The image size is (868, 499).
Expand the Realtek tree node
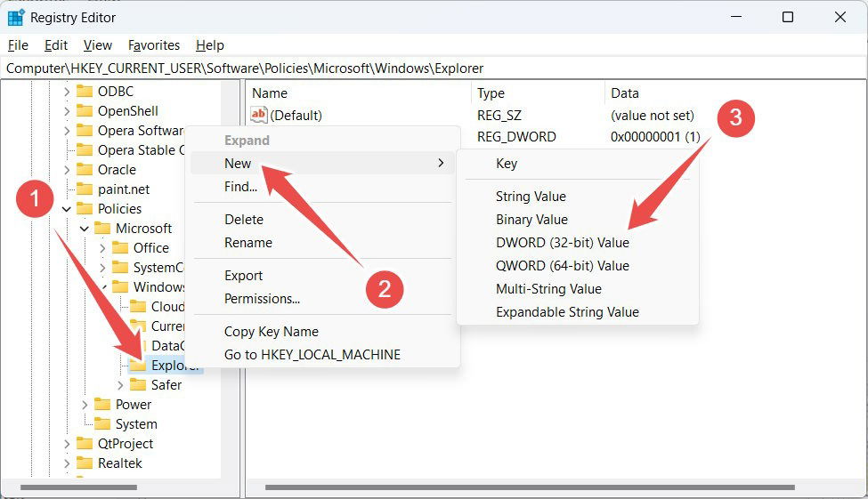67,463
